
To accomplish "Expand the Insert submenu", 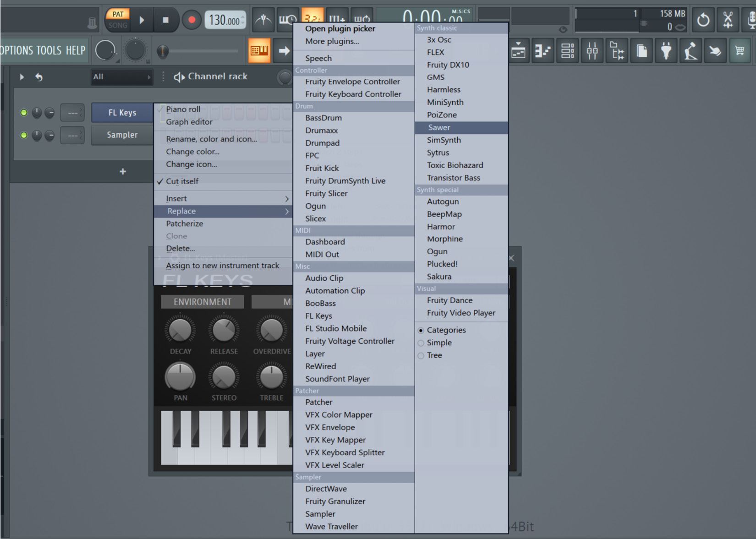I will pyautogui.click(x=223, y=198).
